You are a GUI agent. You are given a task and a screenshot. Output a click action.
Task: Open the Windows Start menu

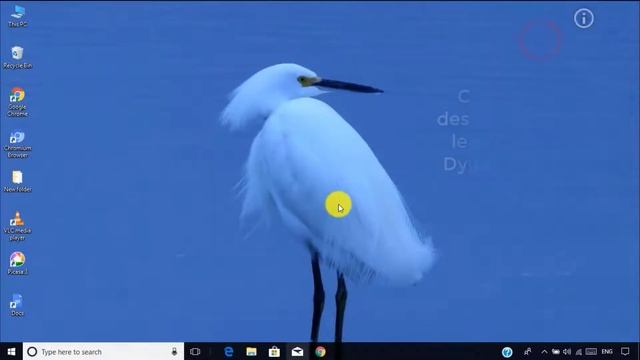pyautogui.click(x=11, y=351)
